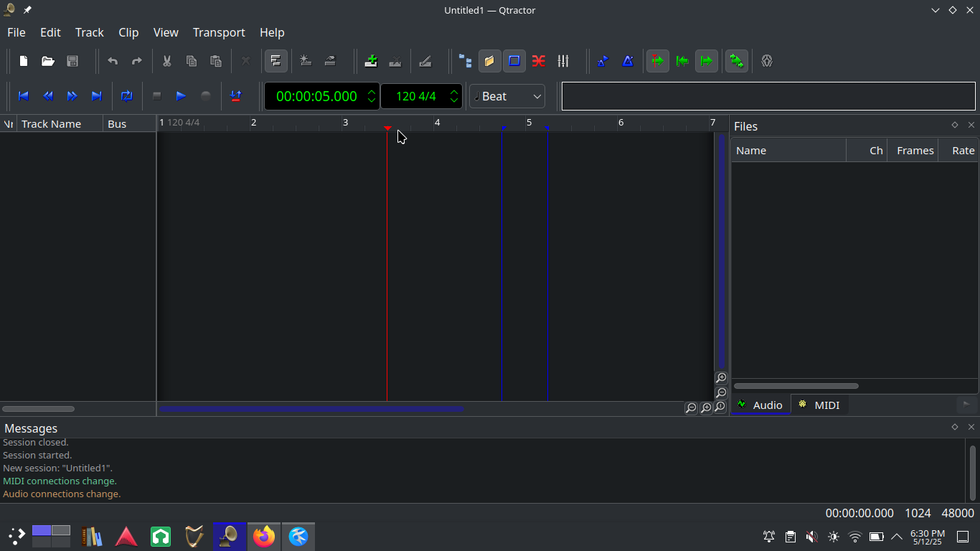Toggle the Metronome button
980x551 pixels.
click(x=628, y=61)
